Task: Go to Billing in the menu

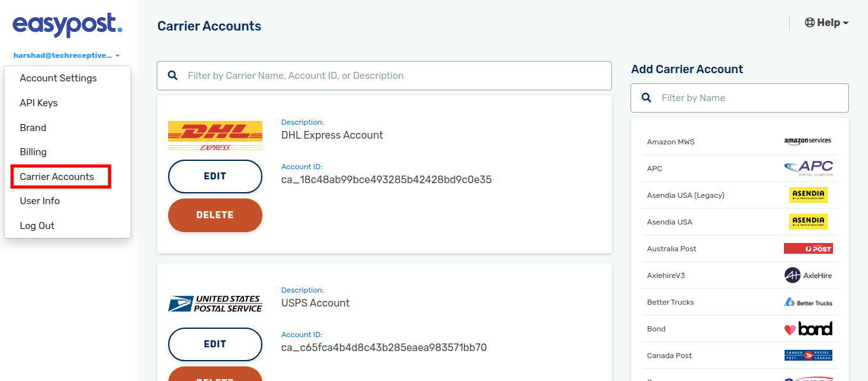Action: (x=33, y=152)
